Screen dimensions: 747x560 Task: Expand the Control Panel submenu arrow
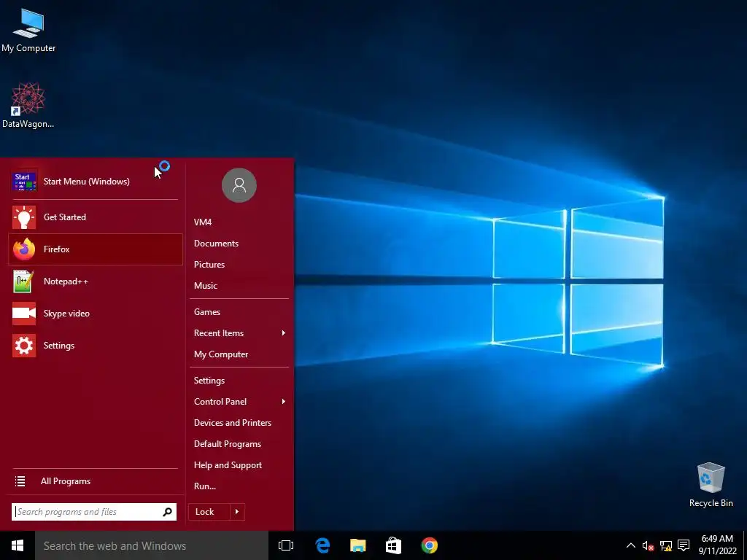(x=284, y=402)
